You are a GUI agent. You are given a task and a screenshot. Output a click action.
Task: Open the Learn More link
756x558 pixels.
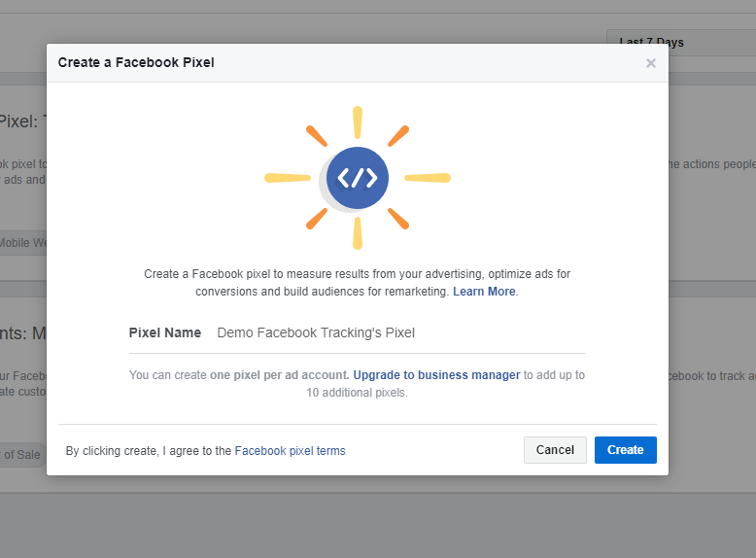point(484,292)
